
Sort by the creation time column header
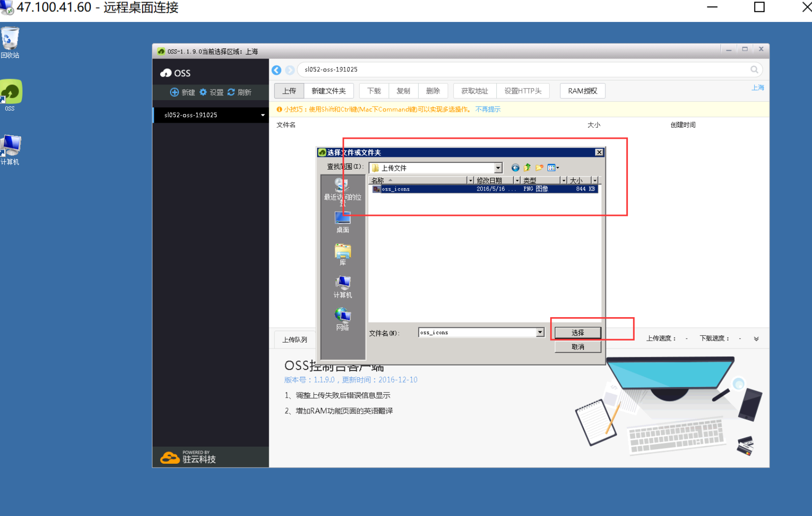pyautogui.click(x=683, y=125)
